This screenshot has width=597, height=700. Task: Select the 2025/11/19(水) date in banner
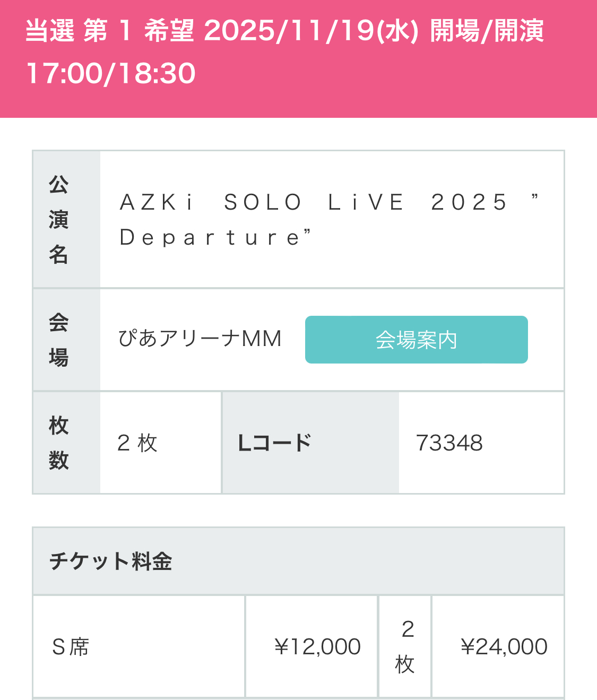(311, 31)
